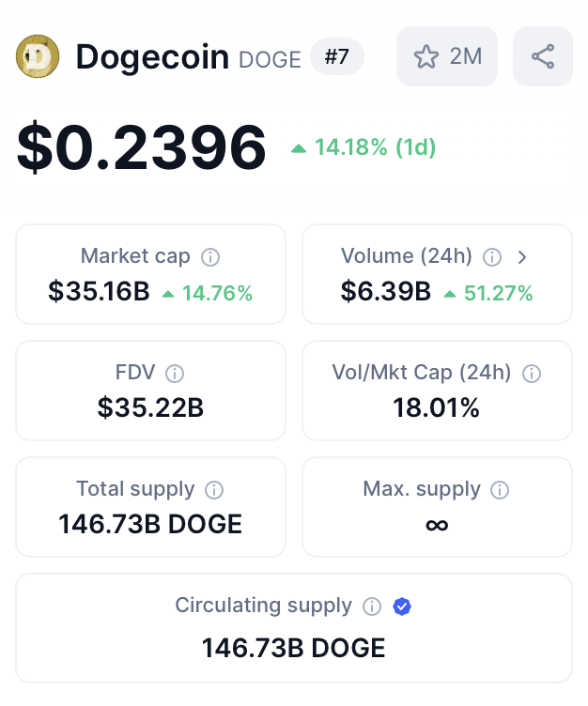Click the FDV info icon

pyautogui.click(x=175, y=374)
